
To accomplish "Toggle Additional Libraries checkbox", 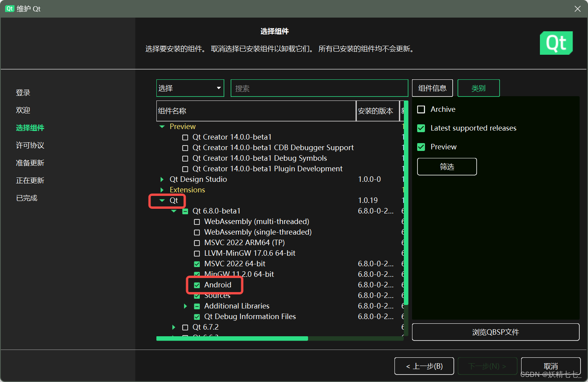I will (x=197, y=307).
